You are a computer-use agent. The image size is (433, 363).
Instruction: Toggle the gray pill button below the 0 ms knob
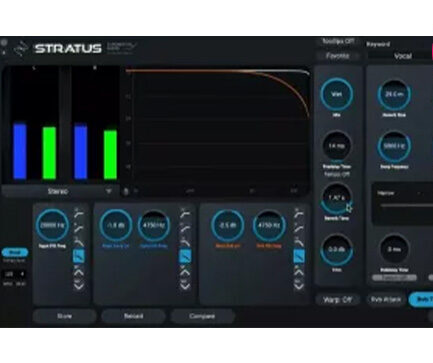[394, 278]
